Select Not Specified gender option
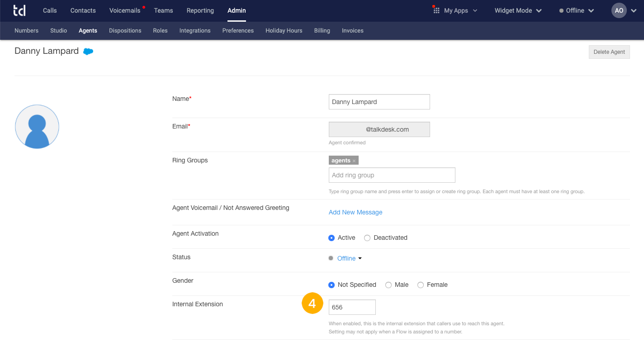This screenshot has width=644, height=342. pos(331,285)
